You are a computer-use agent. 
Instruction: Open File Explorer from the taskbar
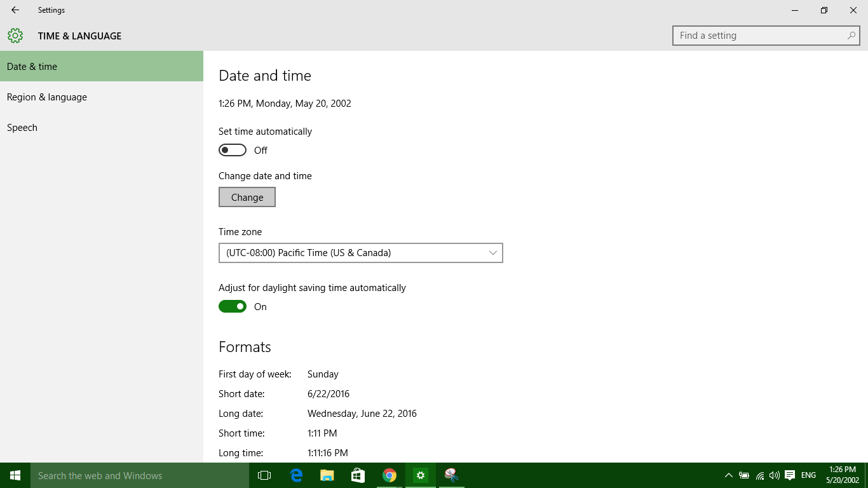coord(327,475)
